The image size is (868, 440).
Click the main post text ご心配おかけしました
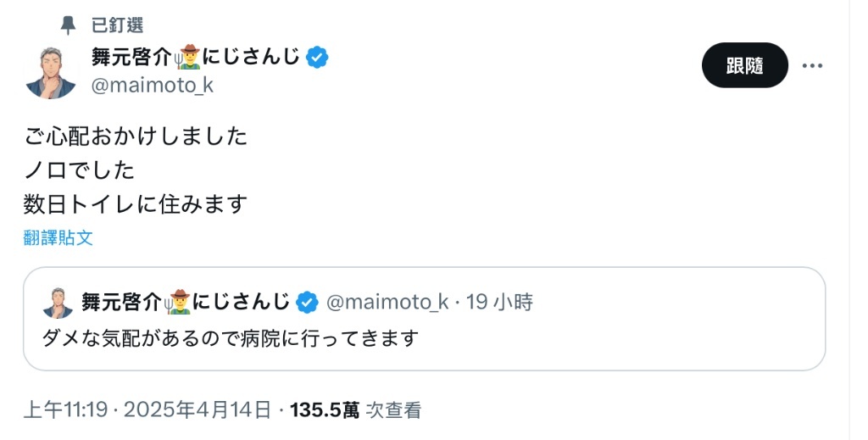136,136
